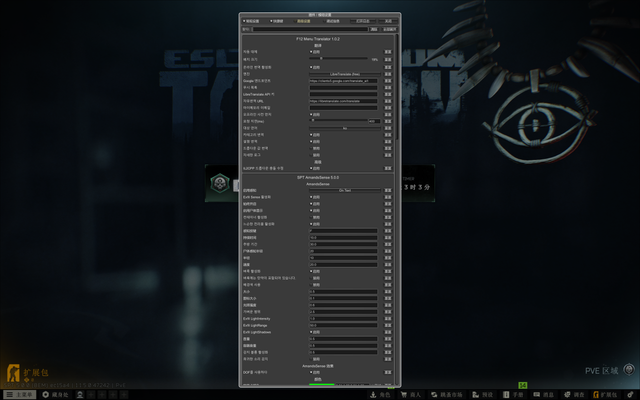Toggle the checkbox directly below ko dropdown
640x400 pixels.
(311, 135)
